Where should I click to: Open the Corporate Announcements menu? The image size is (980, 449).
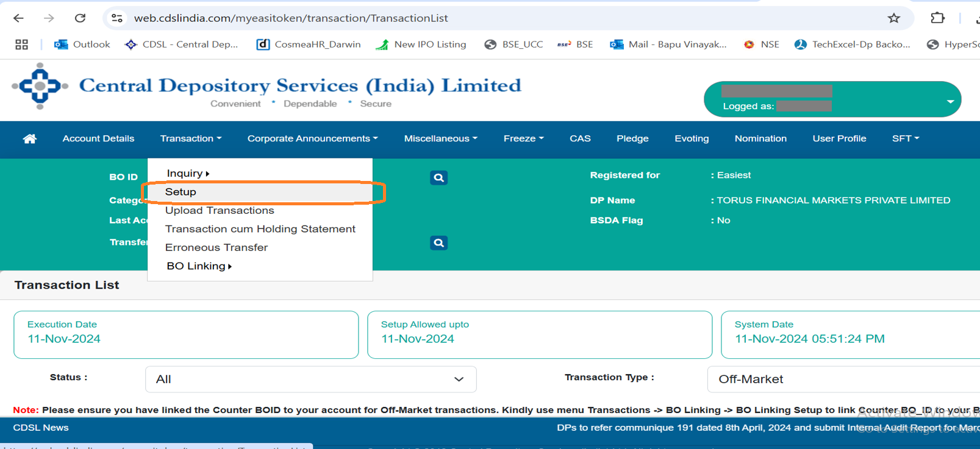point(312,139)
